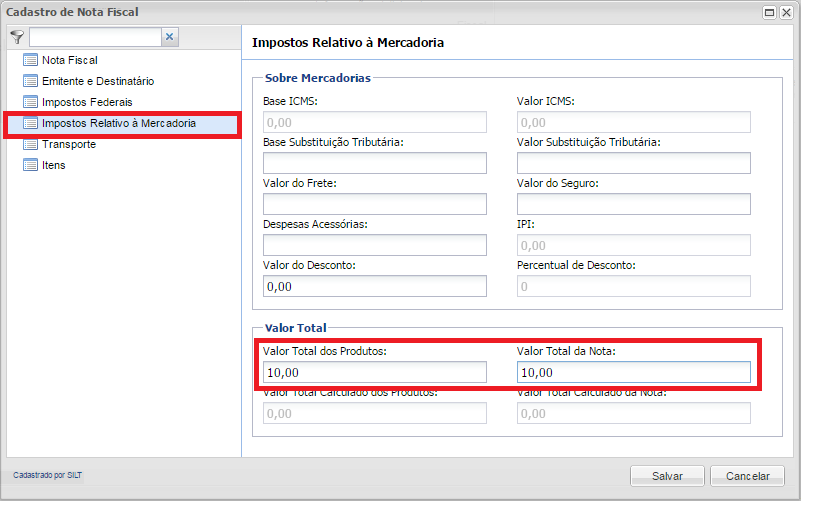Click the Emitente e Destinatário table icon

click(x=30, y=81)
